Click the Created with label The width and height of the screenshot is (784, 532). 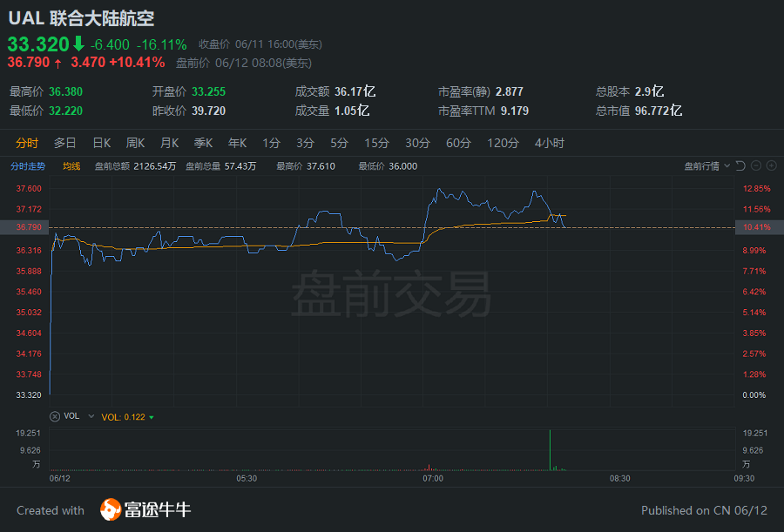point(51,510)
